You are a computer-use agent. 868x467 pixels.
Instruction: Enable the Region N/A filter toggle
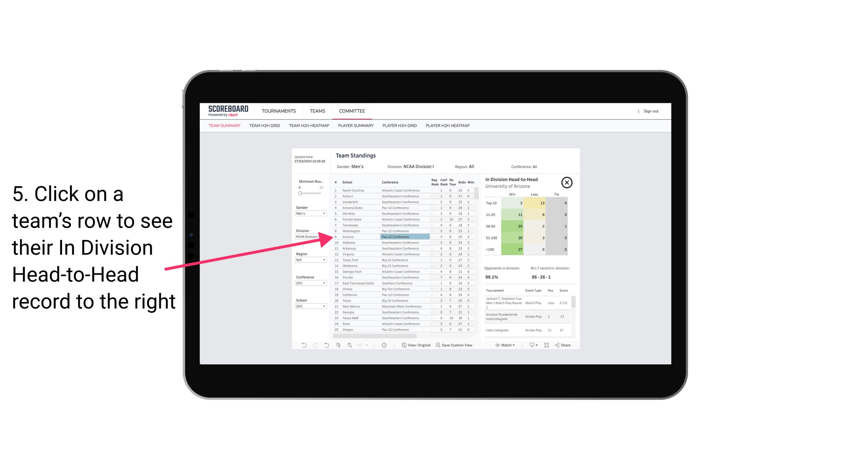click(x=309, y=259)
